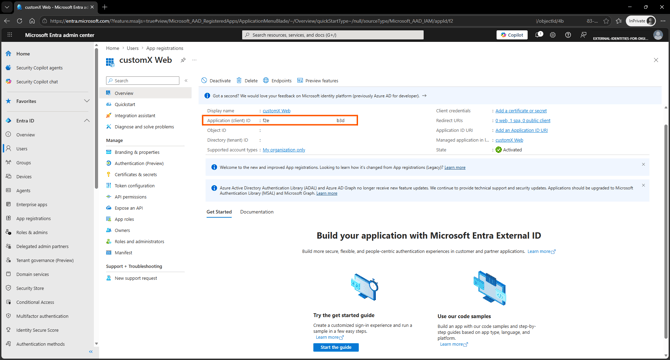Collapse the blade resource menu
Viewport: 670px width, 360px height.
point(186,81)
